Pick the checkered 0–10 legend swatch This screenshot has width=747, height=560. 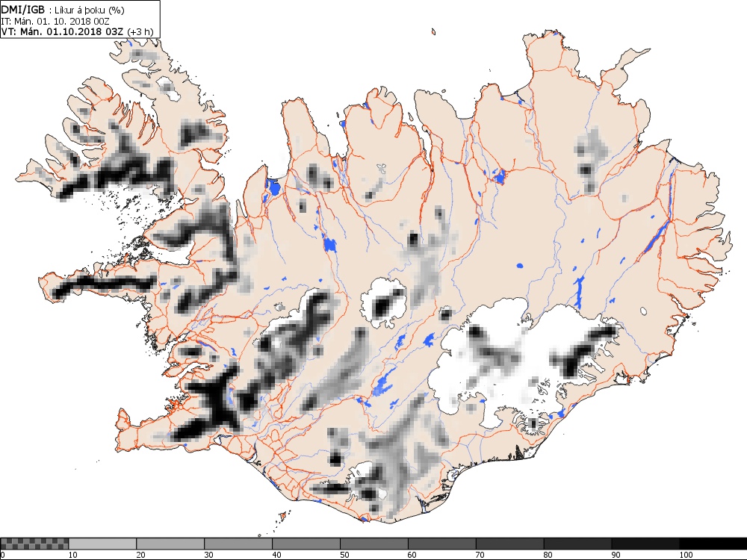click(35, 544)
